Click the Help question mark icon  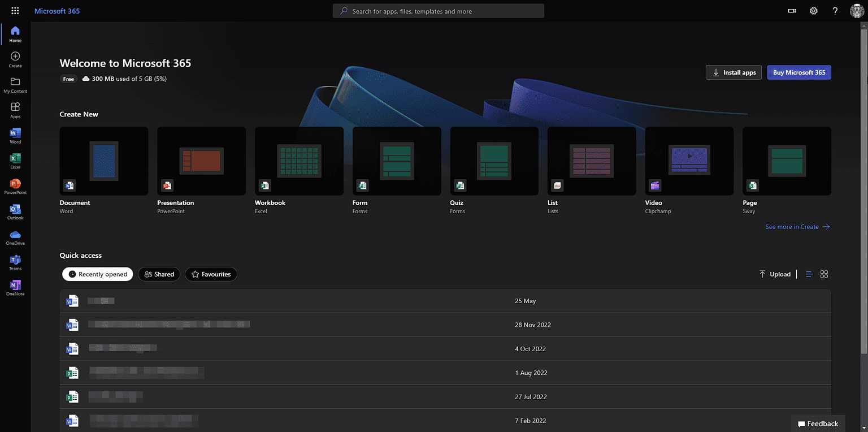click(835, 11)
